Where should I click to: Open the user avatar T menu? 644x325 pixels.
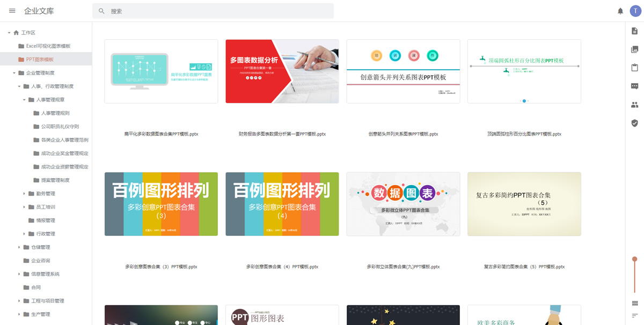[x=635, y=11]
